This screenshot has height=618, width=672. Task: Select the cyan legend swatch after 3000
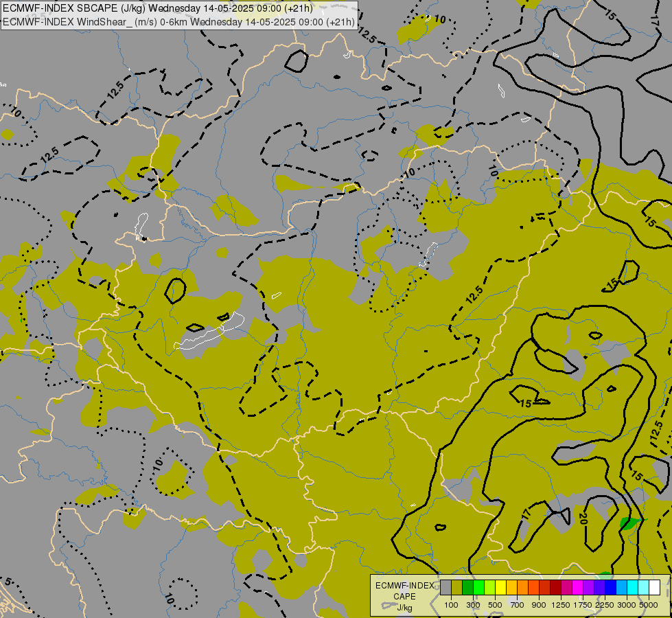(x=633, y=588)
